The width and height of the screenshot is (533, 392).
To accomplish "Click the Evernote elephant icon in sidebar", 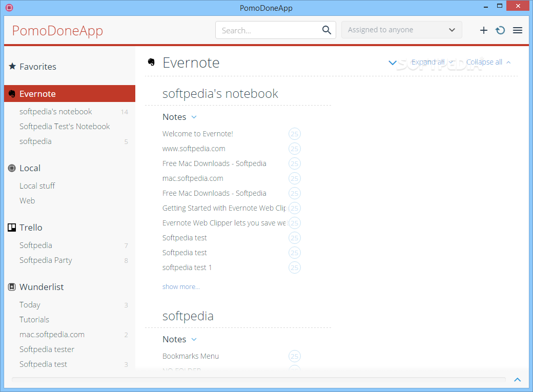I will pyautogui.click(x=12, y=94).
